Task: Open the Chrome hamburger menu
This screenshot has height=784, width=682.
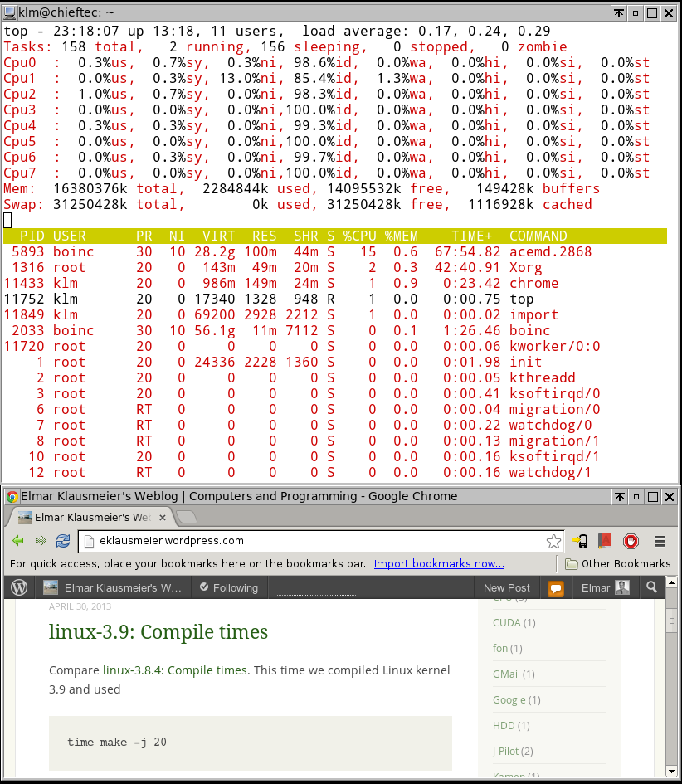Action: [x=660, y=542]
